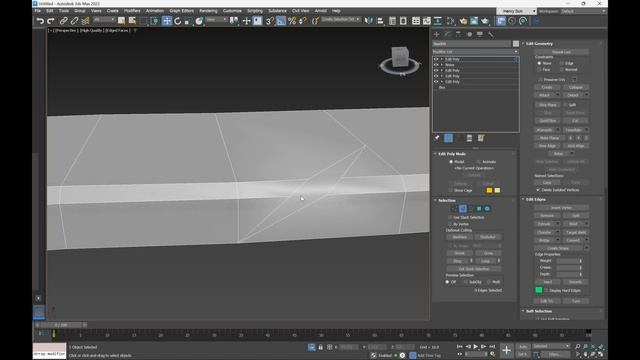Image resolution: width=640 pixels, height=360 pixels.
Task: Click the Insert Vertex button
Action: (561, 208)
